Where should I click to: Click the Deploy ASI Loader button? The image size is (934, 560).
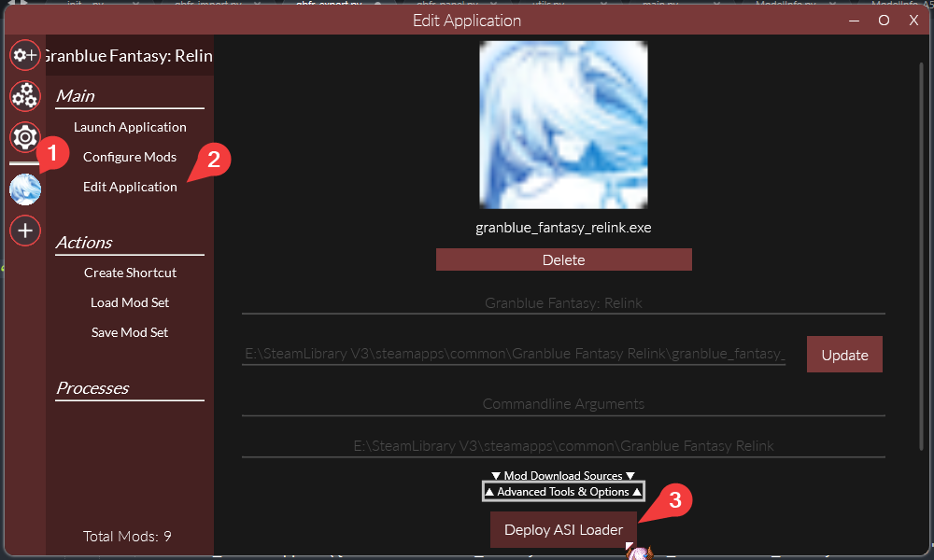563,529
